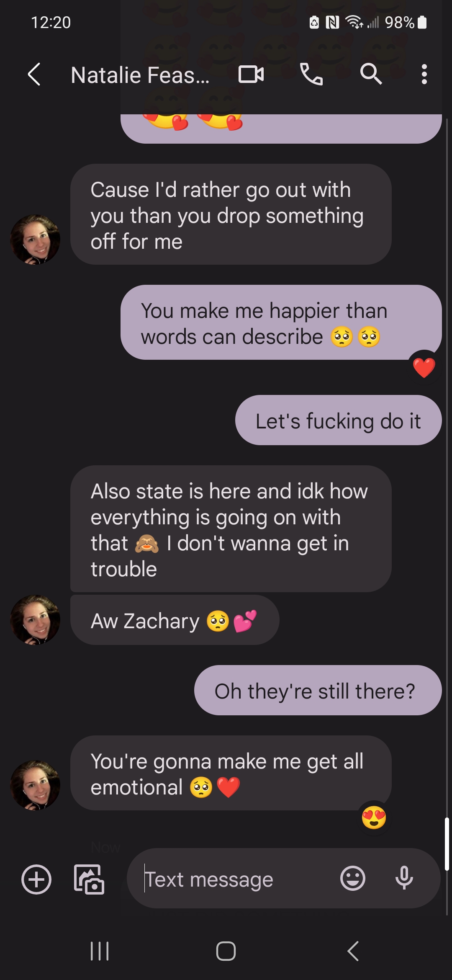
Task: Tap the heart-eyes reaction on emotional message
Action: click(374, 817)
